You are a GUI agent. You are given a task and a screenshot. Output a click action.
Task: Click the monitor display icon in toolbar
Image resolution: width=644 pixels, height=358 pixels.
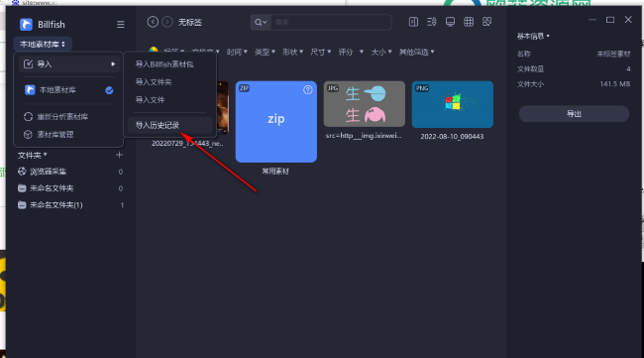point(450,22)
